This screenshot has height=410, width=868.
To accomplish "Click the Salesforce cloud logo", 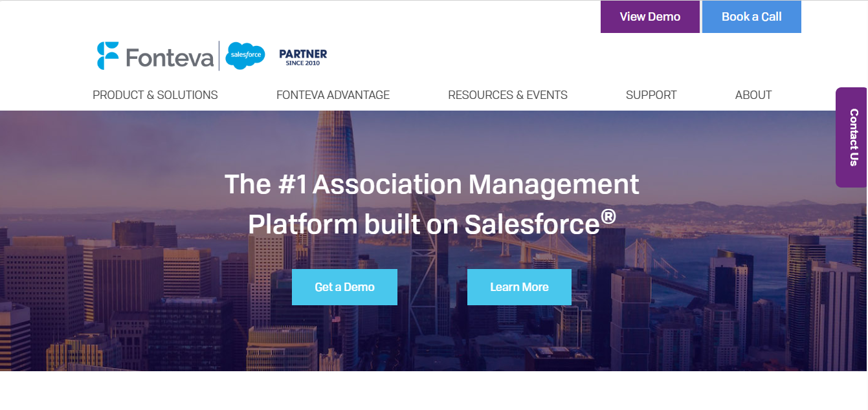I will click(245, 56).
